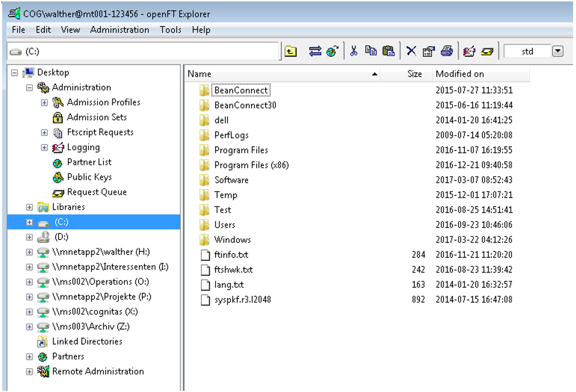Click the Up One Level folder icon

click(x=291, y=51)
